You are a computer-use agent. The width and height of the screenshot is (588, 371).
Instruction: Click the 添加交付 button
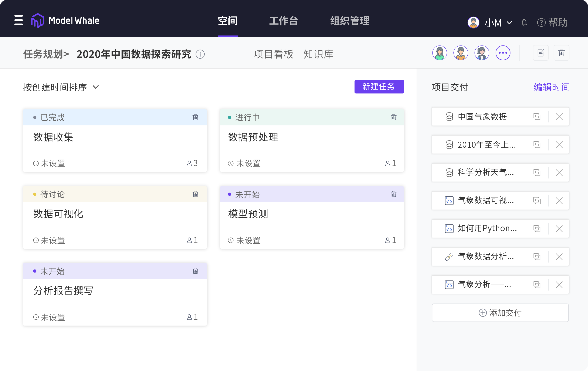[x=500, y=313]
